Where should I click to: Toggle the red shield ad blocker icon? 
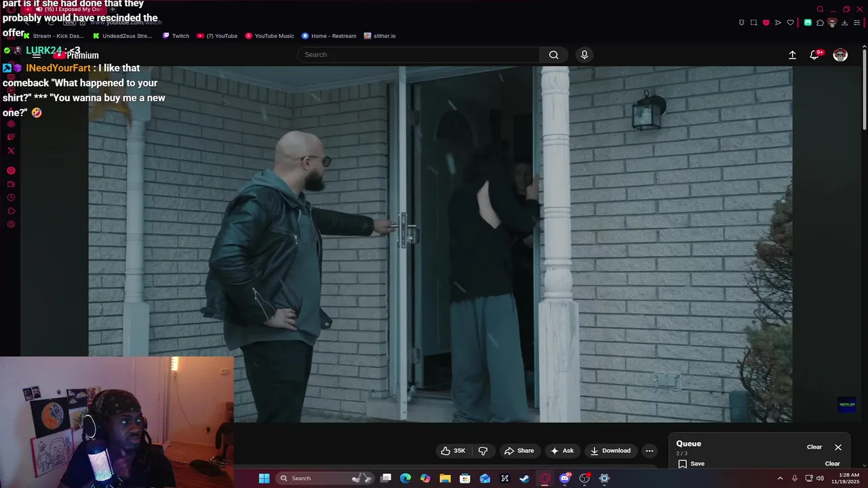point(766,22)
